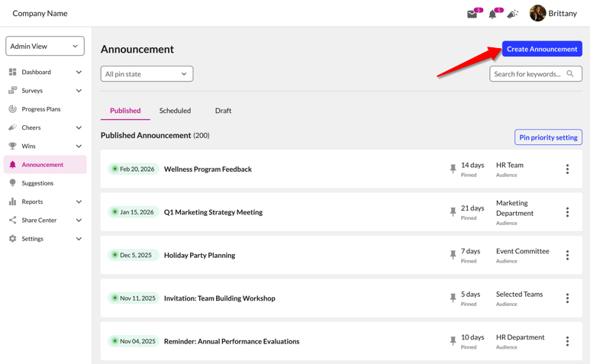590x364 pixels.
Task: Open the notifications bell in header
Action: (492, 14)
